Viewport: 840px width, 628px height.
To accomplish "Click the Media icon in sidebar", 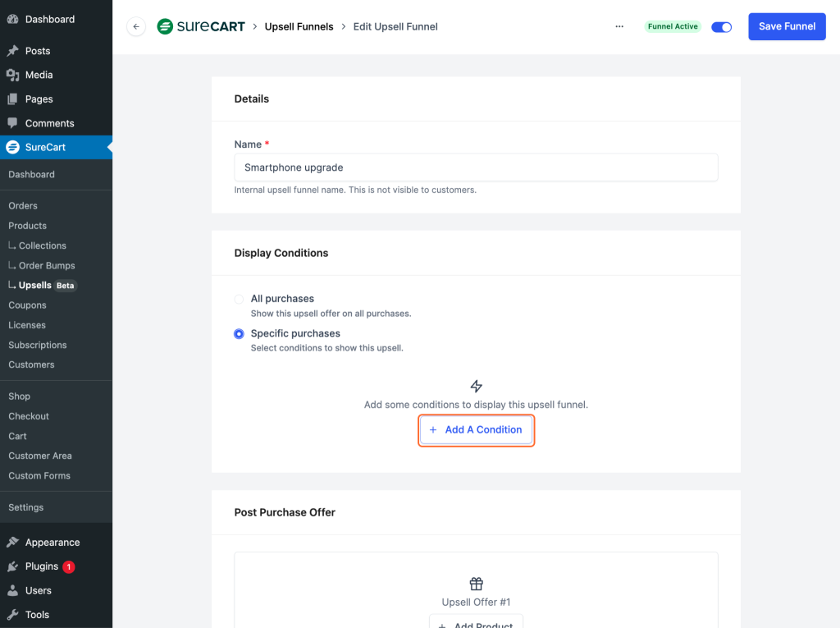I will (12, 75).
